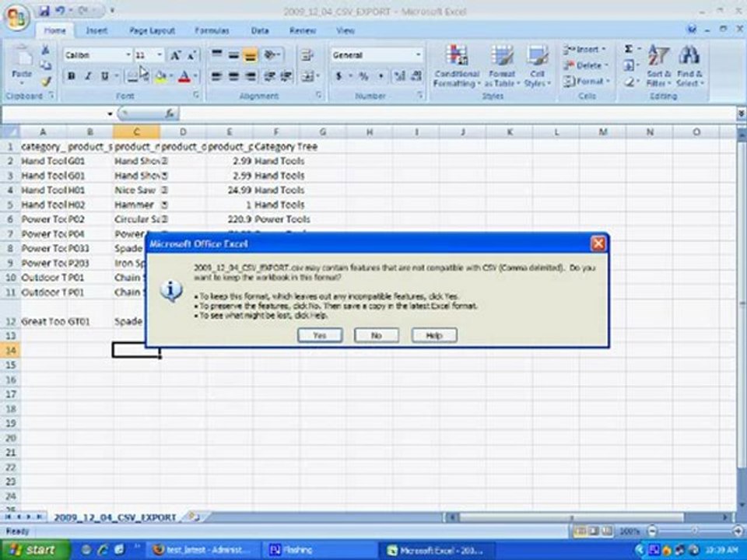The height and width of the screenshot is (560, 747).
Task: Open the font name dropdown Calibri
Action: [x=128, y=55]
